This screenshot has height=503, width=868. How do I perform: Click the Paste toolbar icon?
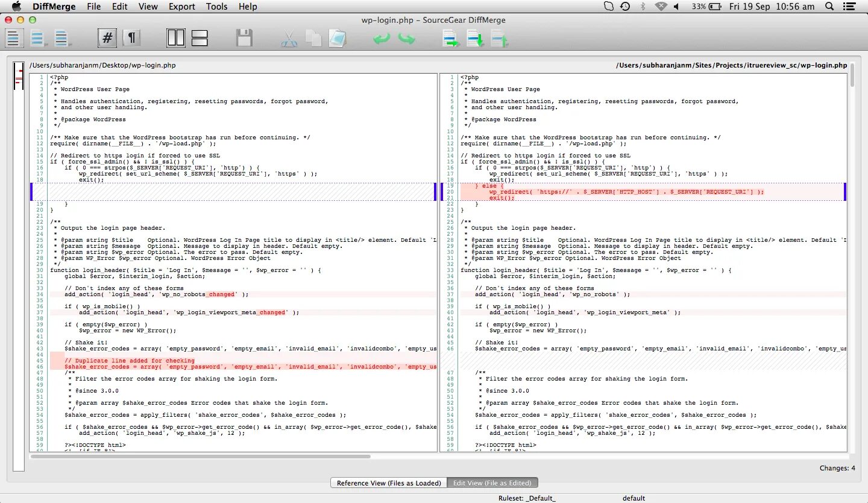point(338,38)
